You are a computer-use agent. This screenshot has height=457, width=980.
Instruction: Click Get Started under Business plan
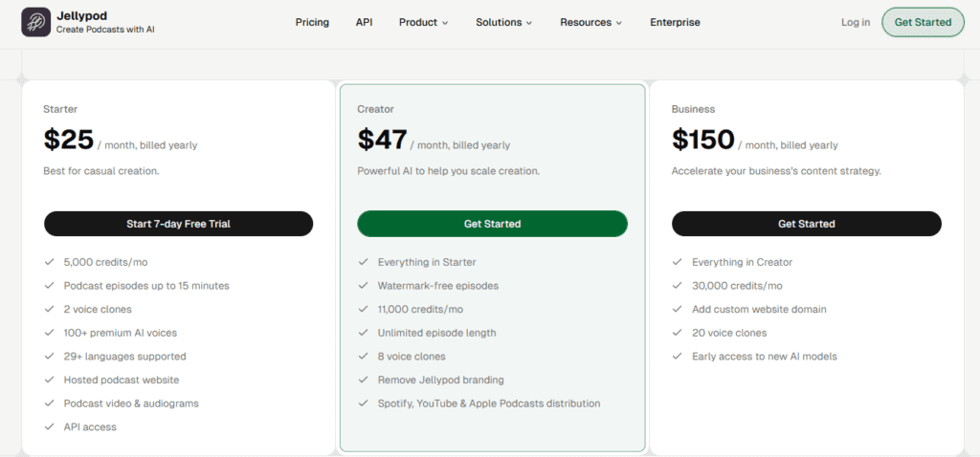point(806,224)
